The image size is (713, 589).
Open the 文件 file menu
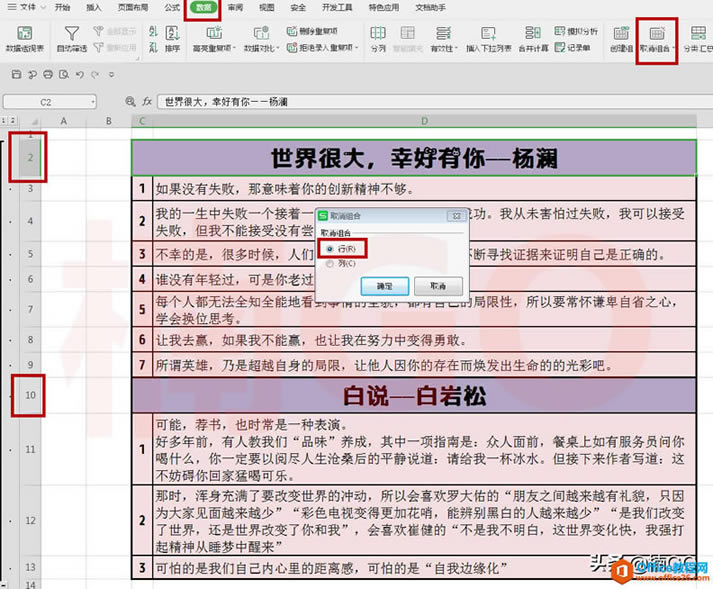click(x=22, y=7)
